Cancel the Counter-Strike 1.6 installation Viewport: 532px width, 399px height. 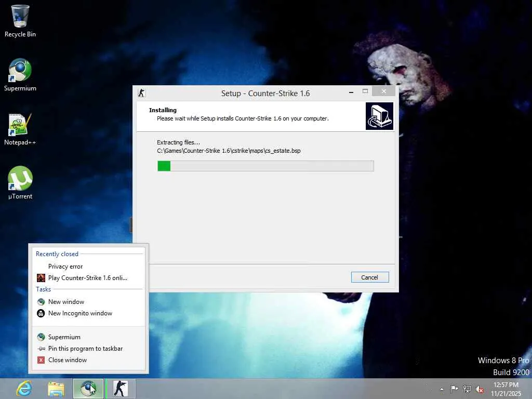coord(370,277)
